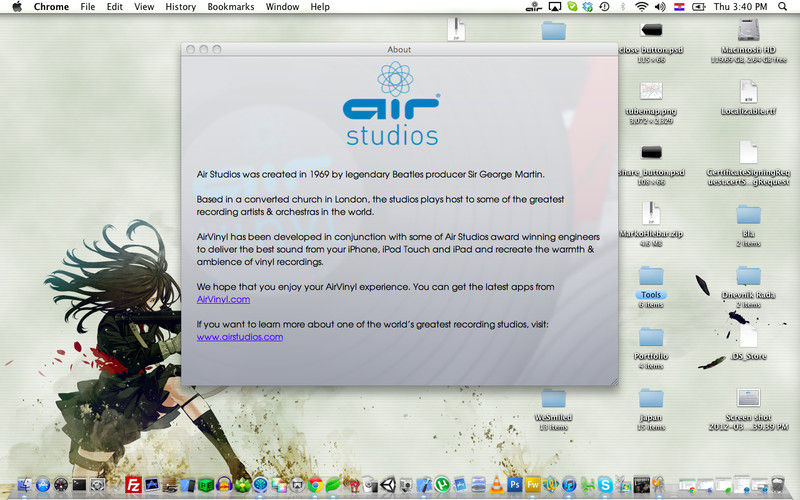Image resolution: width=800 pixels, height=500 pixels.
Task: Open the Trash in the dock
Action: coord(778,484)
